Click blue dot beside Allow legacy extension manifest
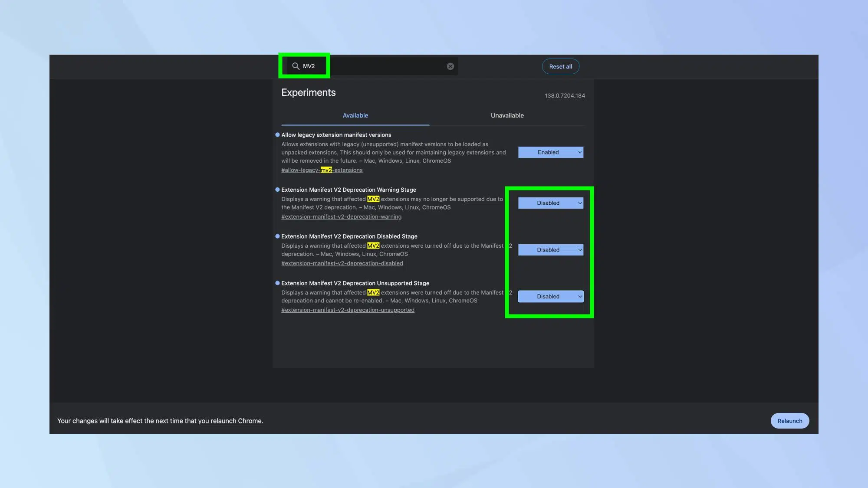Image resolution: width=868 pixels, height=488 pixels. click(277, 135)
